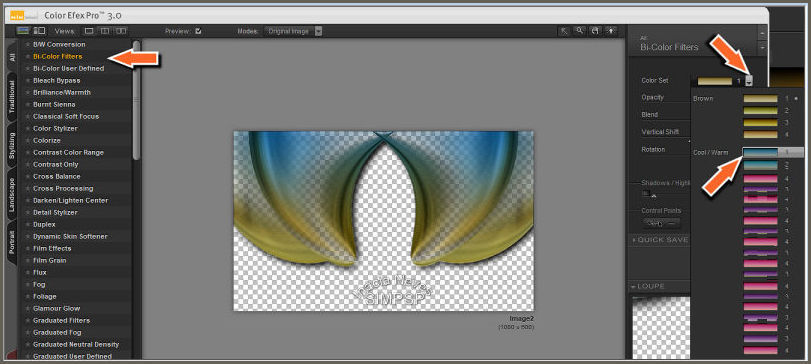Toggle favorite star next to Duplex
This screenshot has width=811, height=364.
(27, 225)
